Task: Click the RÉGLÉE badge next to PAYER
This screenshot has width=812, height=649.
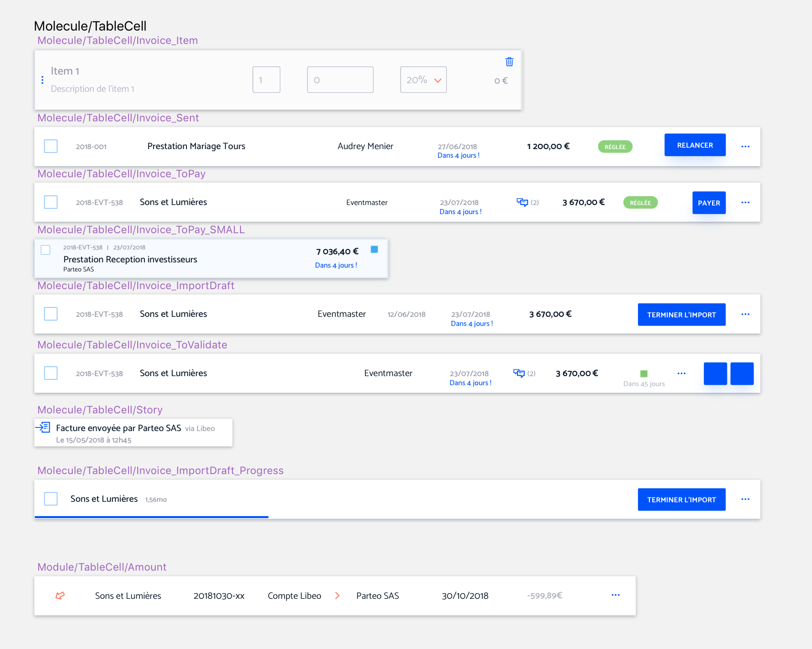Action: pos(640,203)
